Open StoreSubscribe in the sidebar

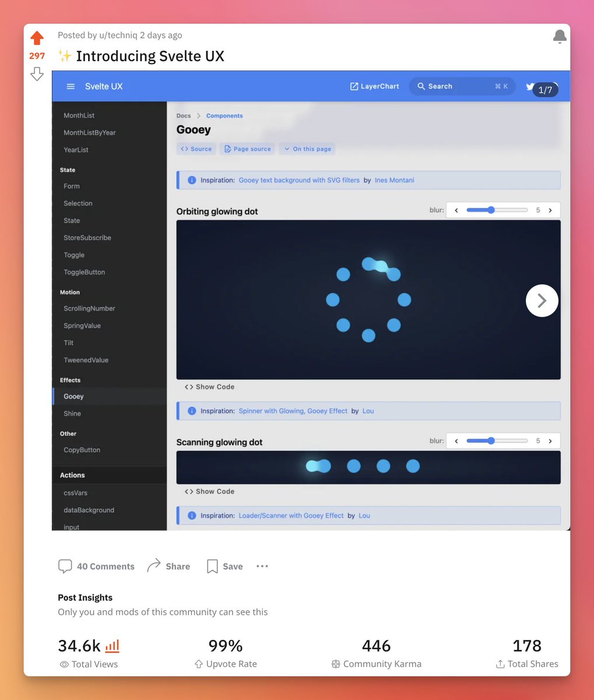[x=87, y=238]
